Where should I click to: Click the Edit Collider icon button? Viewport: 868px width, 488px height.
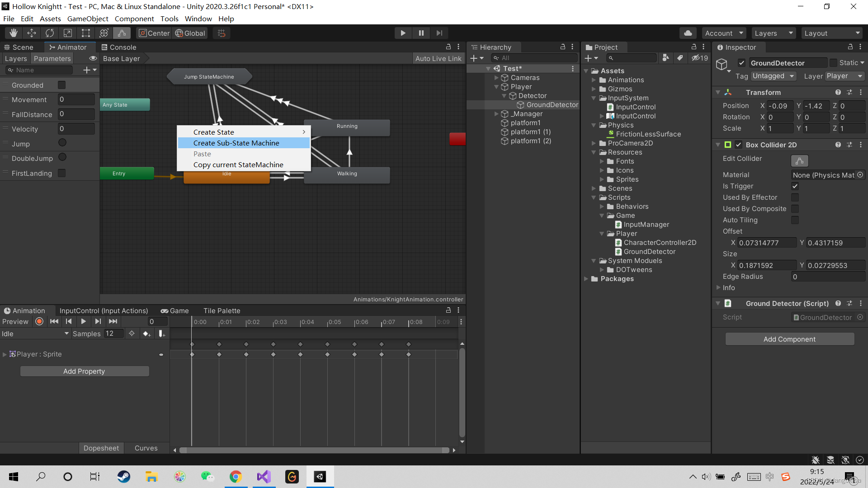pos(799,160)
